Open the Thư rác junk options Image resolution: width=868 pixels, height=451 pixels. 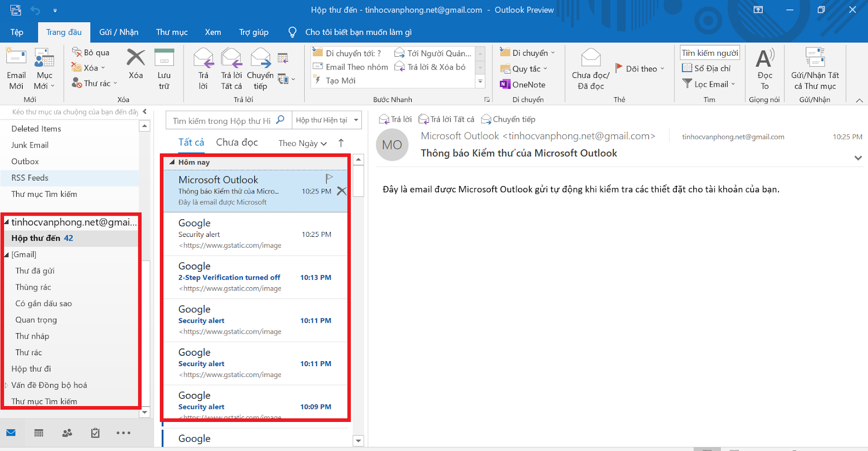pyautogui.click(x=94, y=83)
